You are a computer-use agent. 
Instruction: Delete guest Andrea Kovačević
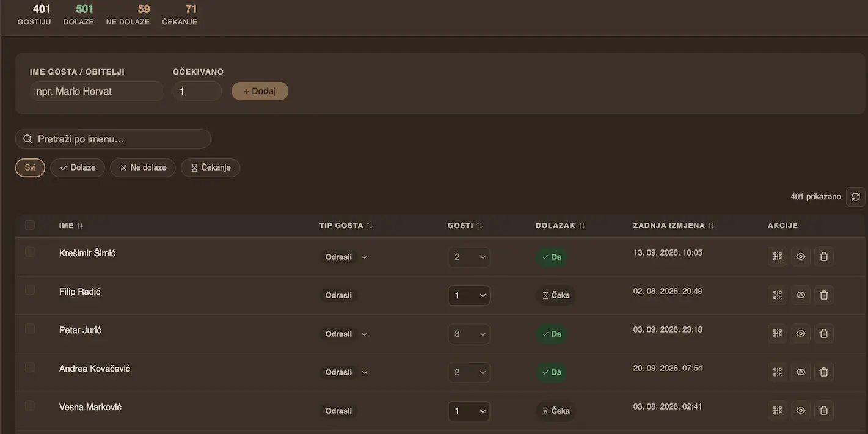tap(824, 372)
